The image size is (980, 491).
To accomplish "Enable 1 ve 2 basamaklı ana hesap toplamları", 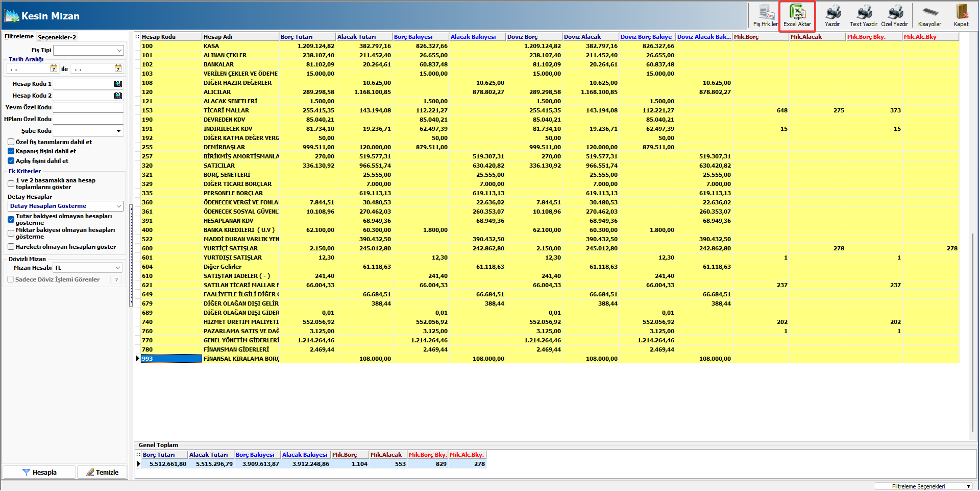I will click(x=11, y=183).
